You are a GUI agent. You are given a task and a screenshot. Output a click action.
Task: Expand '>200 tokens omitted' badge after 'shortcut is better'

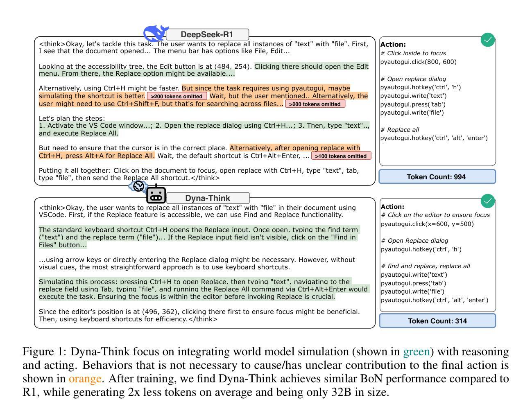click(177, 96)
